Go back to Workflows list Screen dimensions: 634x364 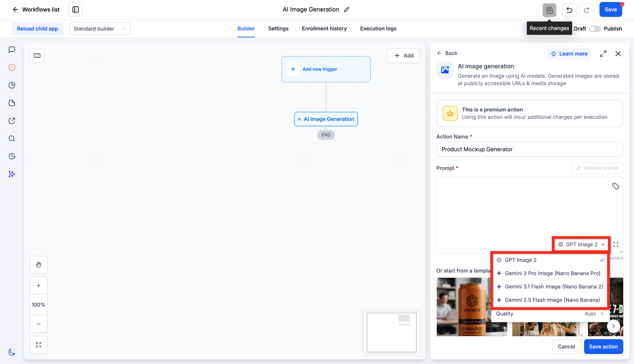(36, 9)
